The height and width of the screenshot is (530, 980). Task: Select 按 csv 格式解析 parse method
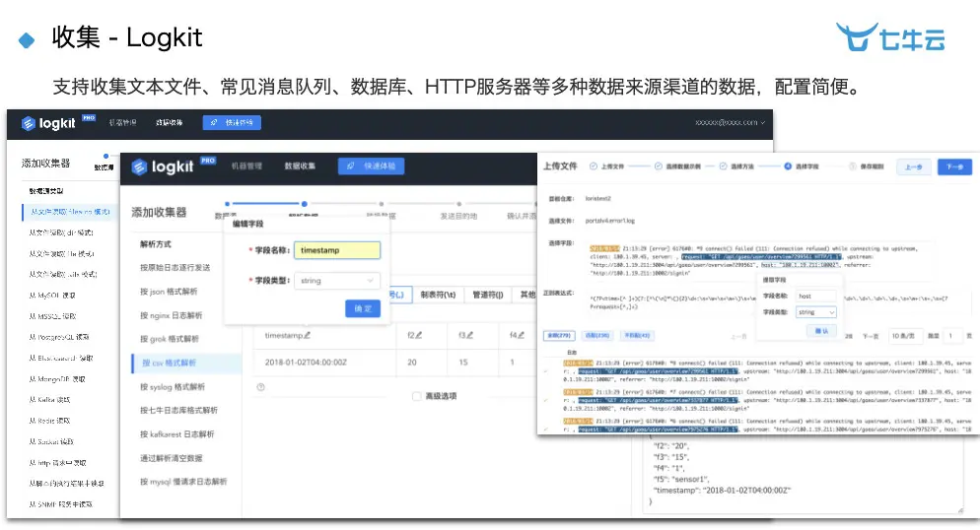click(x=186, y=363)
